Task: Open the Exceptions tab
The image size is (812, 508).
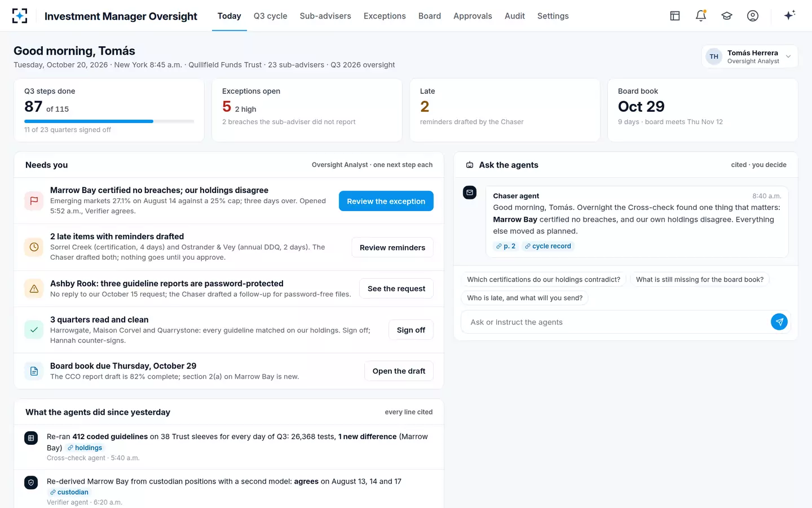Action: click(385, 16)
